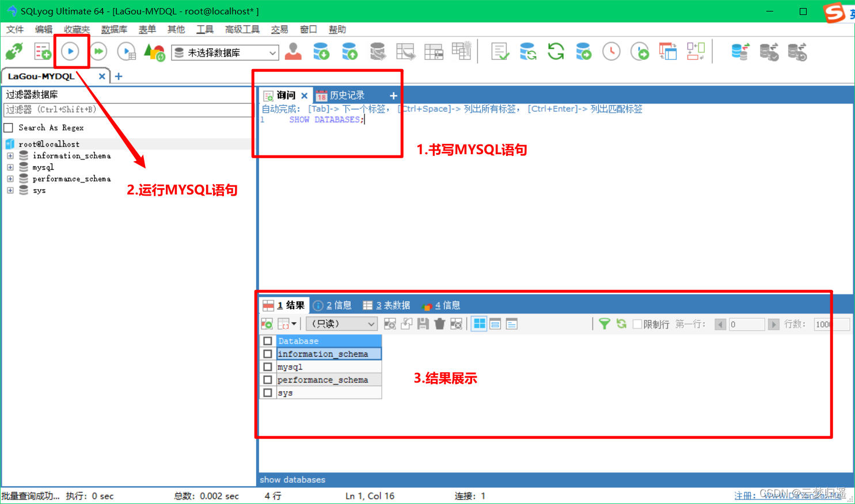
Task: Open the Schema Designer table icon
Action: (668, 52)
